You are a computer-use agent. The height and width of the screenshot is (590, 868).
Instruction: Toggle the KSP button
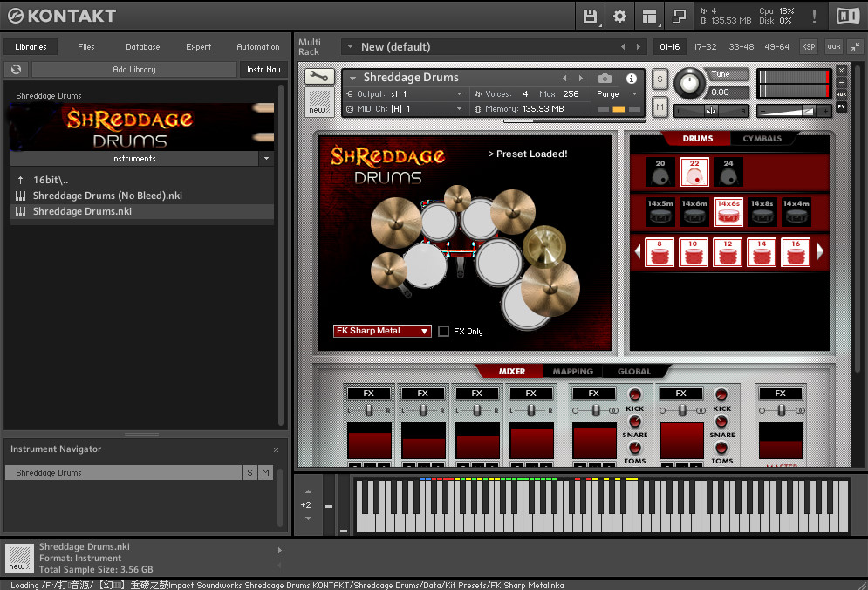pos(808,46)
